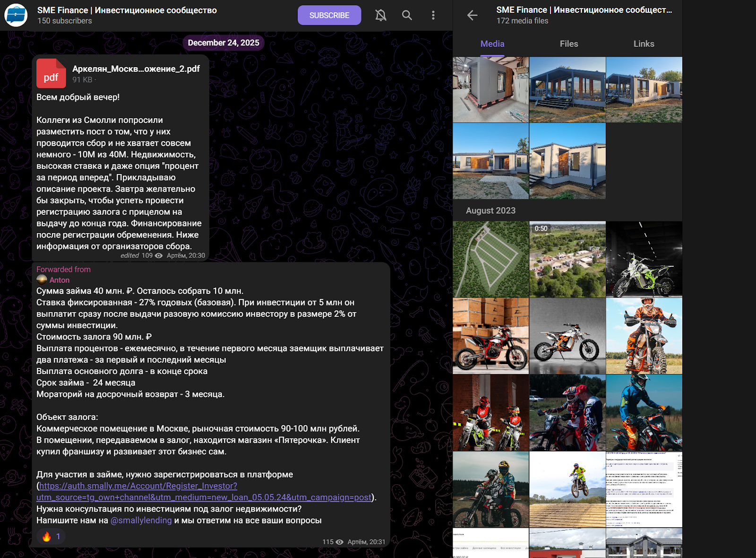Screen dimensions: 756x558
Task: Open the green motocross bike on black photo
Action: coord(644,259)
